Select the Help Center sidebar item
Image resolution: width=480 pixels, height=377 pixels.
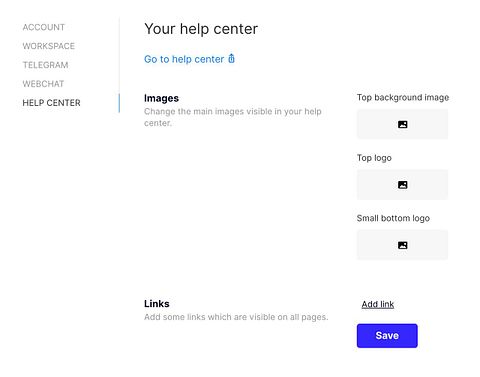[x=51, y=103]
